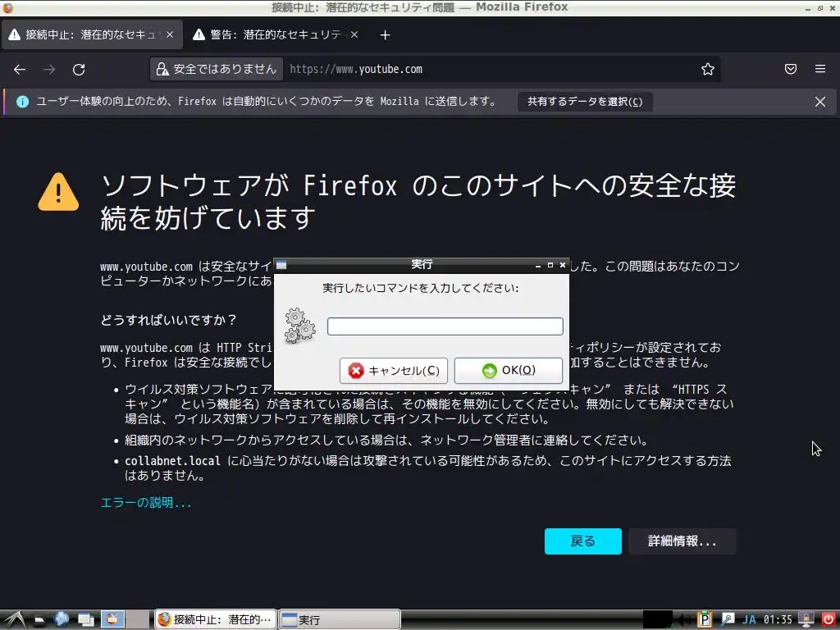Open the Firefox hamburger menu
Image resolution: width=840 pixels, height=630 pixels.
(820, 69)
